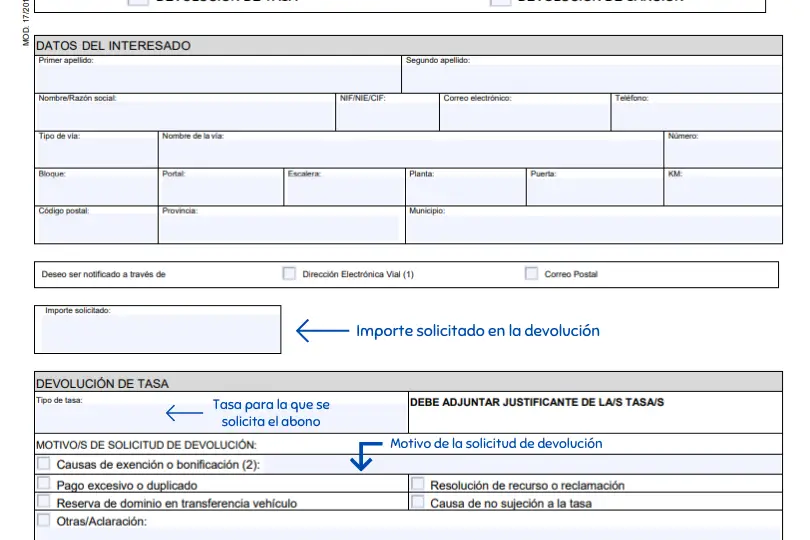Click the KM field
Screen dimensions: 810x540
tap(723, 191)
